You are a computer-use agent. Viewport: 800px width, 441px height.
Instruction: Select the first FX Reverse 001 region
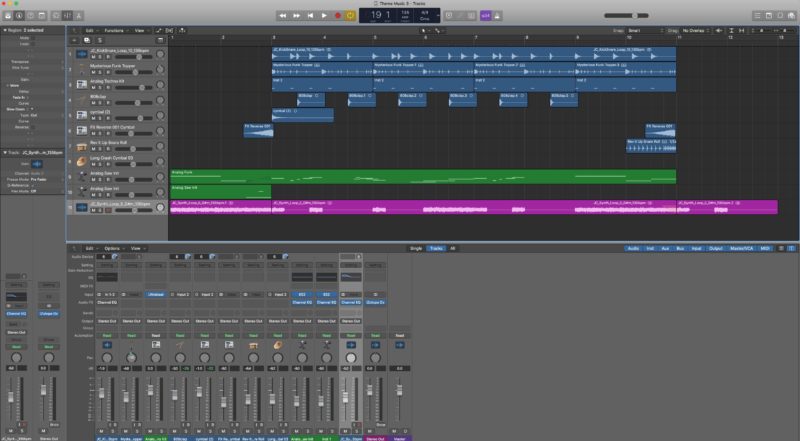258,131
